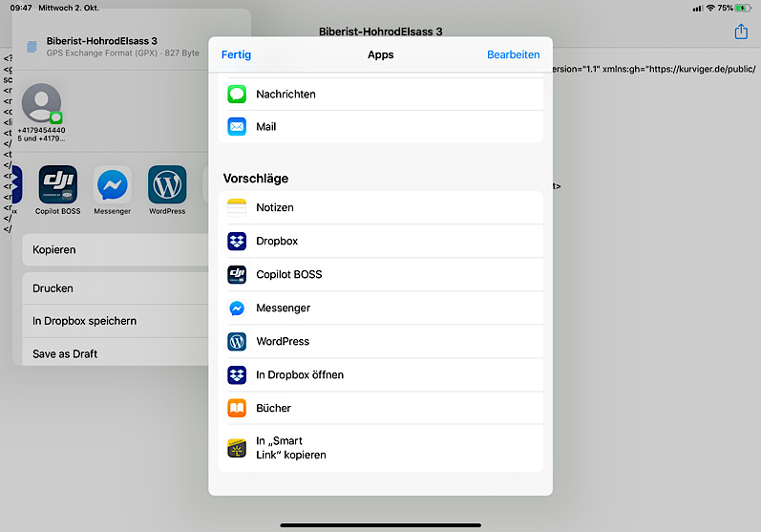Select the suggested contact avatar

[42, 103]
